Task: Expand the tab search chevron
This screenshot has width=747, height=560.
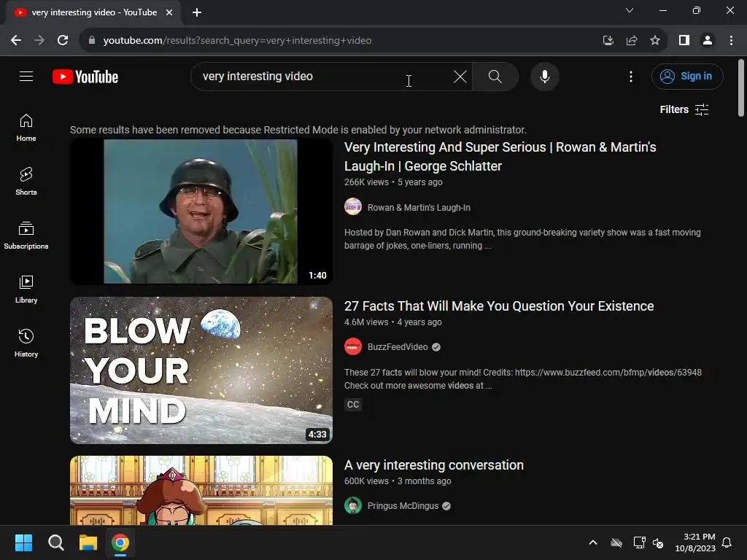Action: 630,10
